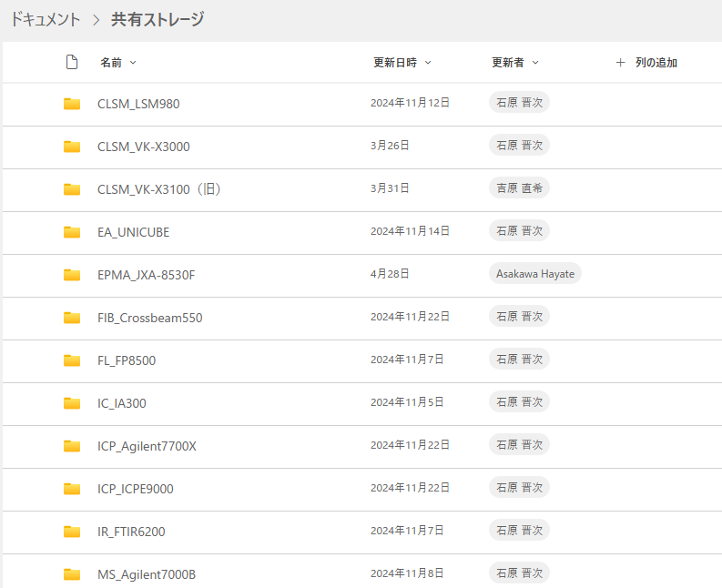Click the ICP_ICPE9000 folder icon

point(72,489)
